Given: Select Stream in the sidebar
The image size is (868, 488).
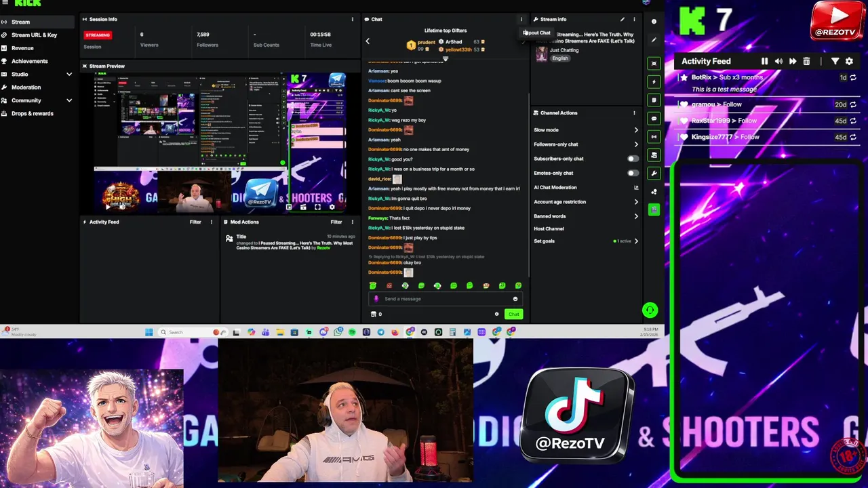Looking at the screenshot, I should 37,22.
